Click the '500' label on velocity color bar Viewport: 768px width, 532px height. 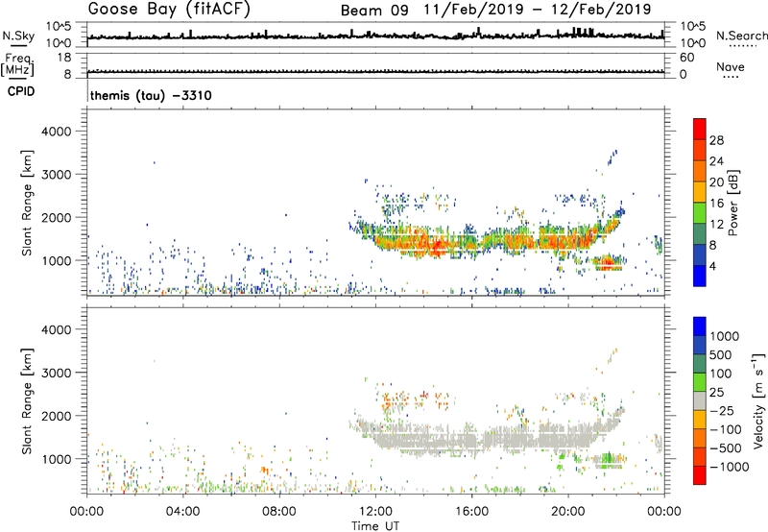[721, 354]
